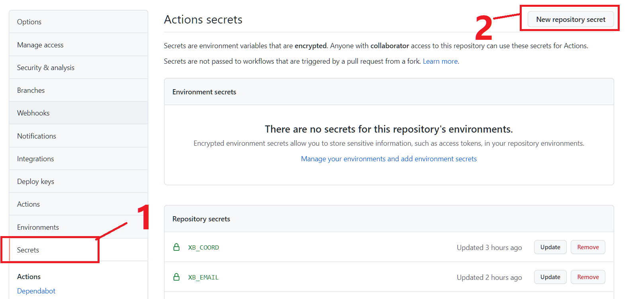Update the XB_EMAIL secret
Screen dimensions: 644x299
(550, 277)
